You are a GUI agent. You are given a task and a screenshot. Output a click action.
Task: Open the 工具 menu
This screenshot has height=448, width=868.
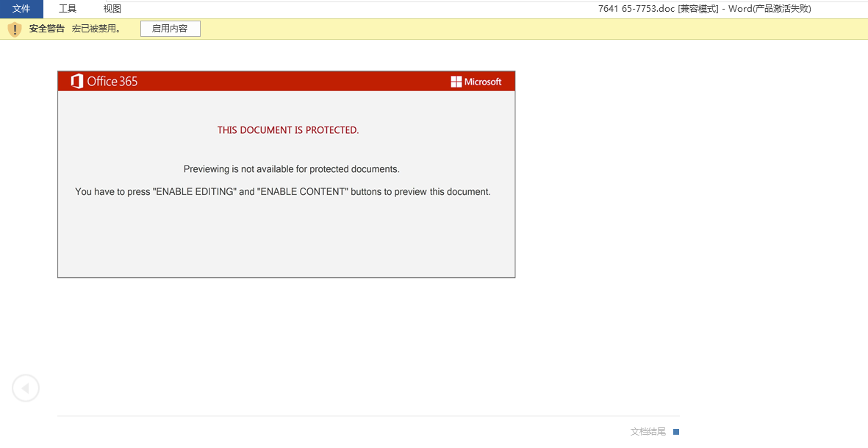[x=68, y=9]
